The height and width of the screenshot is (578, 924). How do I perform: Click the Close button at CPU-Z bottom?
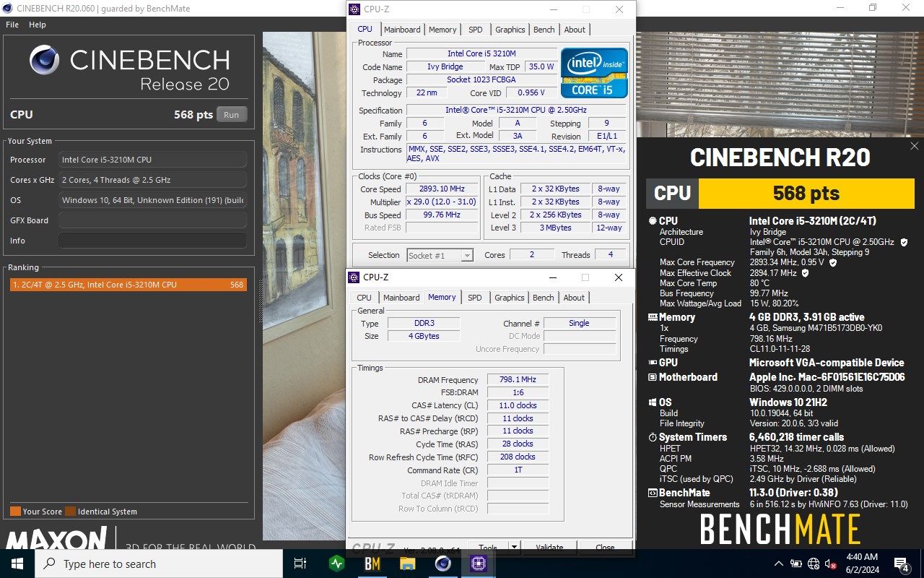click(605, 548)
